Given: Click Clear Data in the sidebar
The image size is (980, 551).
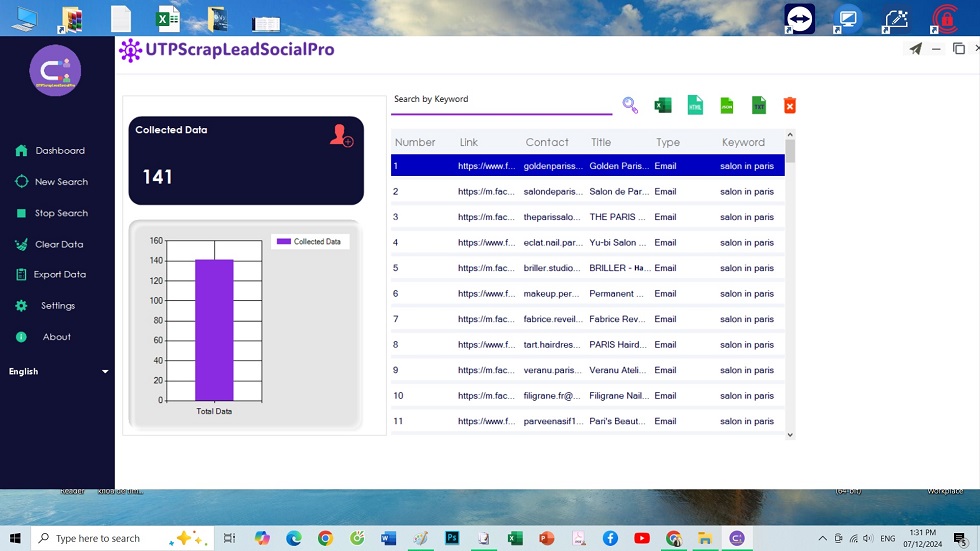Looking at the screenshot, I should point(58,244).
